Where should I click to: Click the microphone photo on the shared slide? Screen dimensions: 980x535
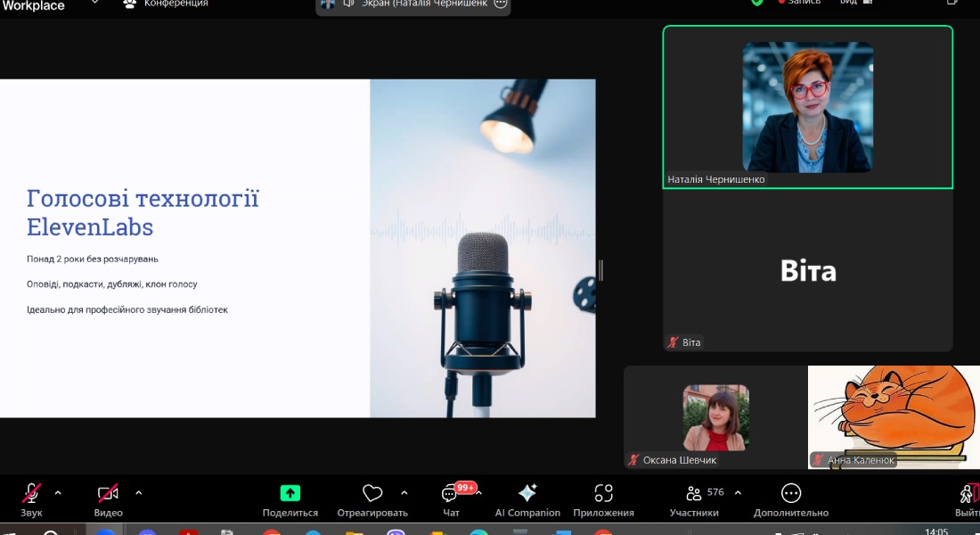tap(483, 248)
